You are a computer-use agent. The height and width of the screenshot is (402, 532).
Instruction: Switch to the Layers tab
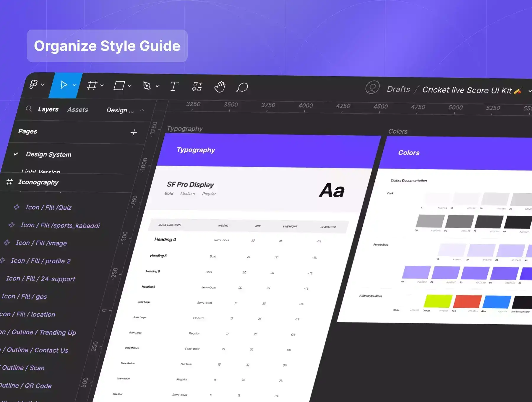point(48,109)
